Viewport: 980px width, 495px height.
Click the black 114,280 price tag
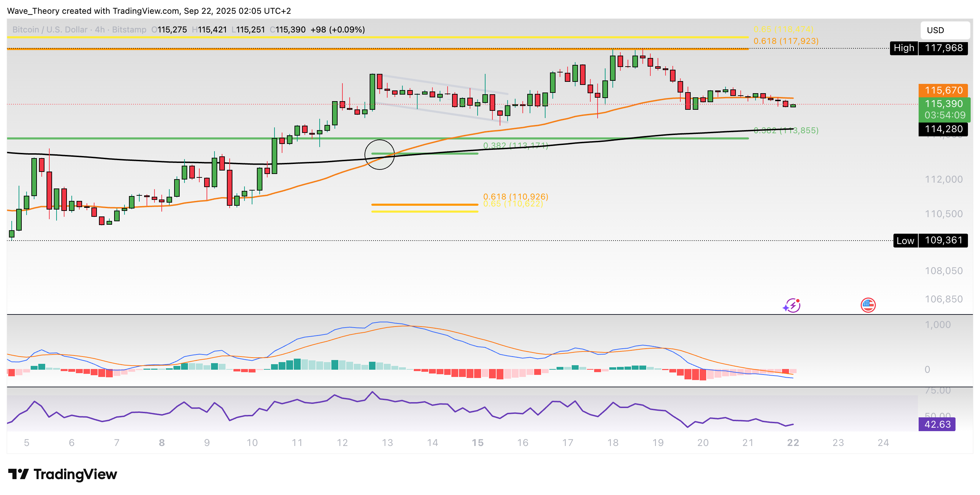click(943, 129)
